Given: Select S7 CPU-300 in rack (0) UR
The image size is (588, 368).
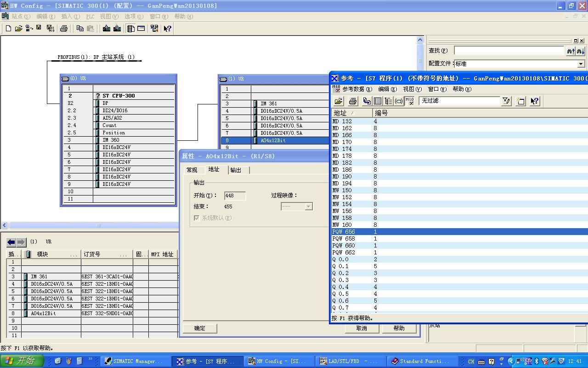Looking at the screenshot, I should click(119, 96).
